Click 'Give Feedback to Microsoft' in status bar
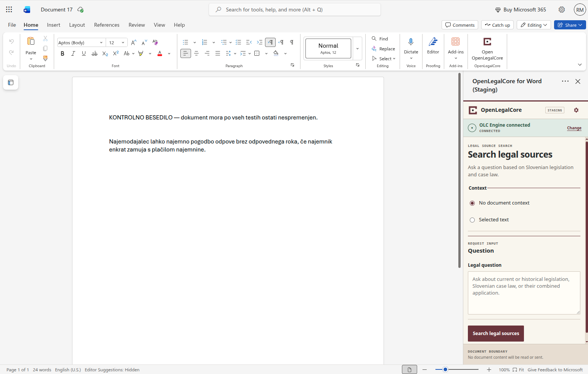The height and width of the screenshot is (374, 588). tap(555, 369)
